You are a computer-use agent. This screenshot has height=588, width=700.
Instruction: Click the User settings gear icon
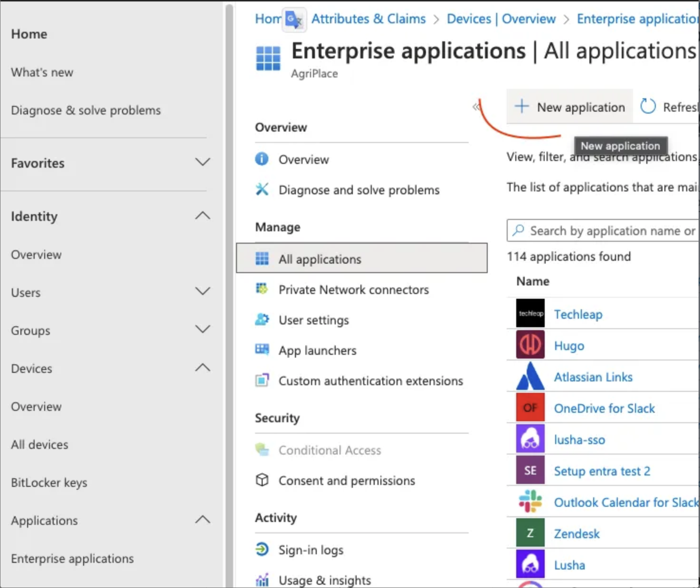[262, 319]
